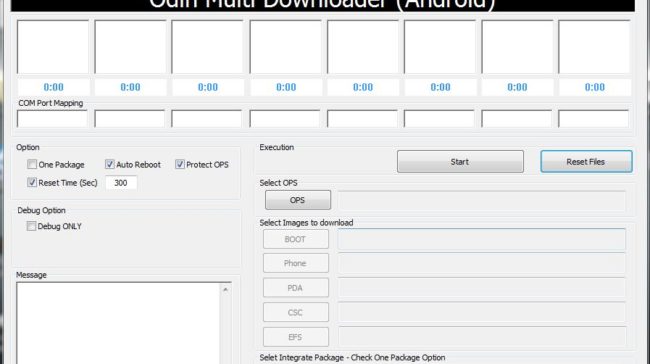Click the Reset Files button
650x364 pixels.
click(x=586, y=162)
